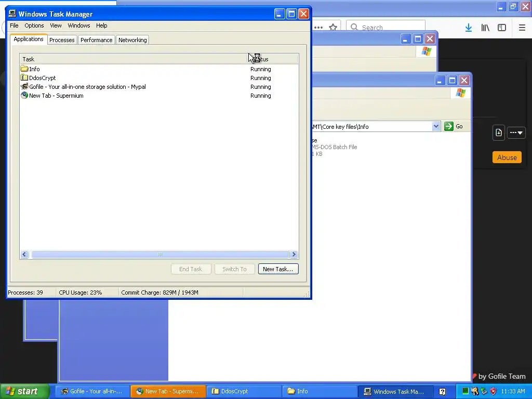Click the Task column header
Image resolution: width=532 pixels, height=399 pixels.
133,59
